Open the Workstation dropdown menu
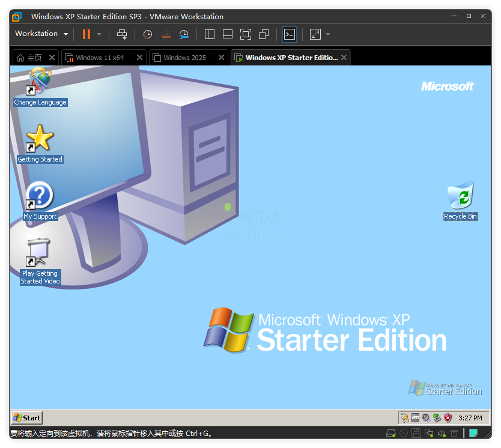Image resolution: width=501 pixels, height=448 pixels. (41, 34)
